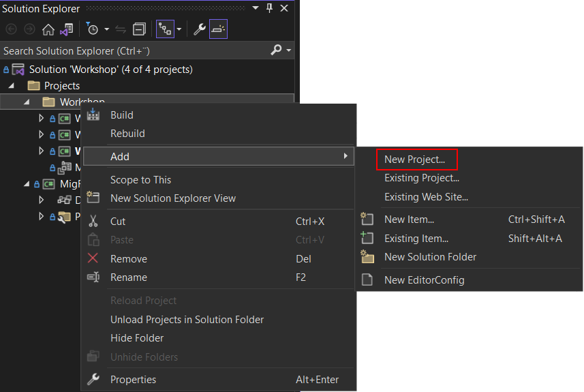
Task: Open the Pending Changes Filter dropdown arrow
Action: tap(106, 29)
